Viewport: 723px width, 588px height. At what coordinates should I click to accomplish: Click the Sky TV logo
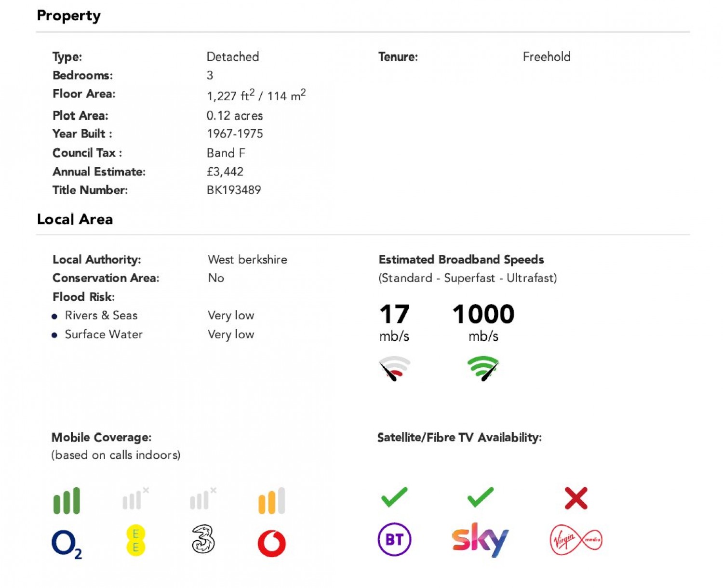coord(480,539)
